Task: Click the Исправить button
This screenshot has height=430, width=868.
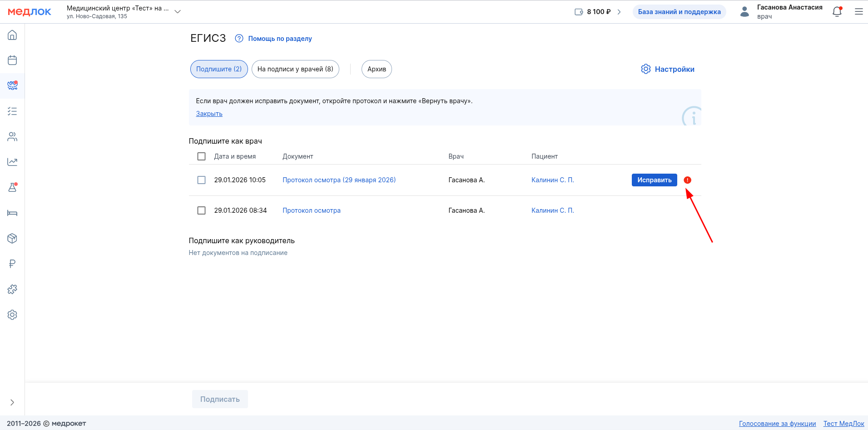Action: coord(654,180)
